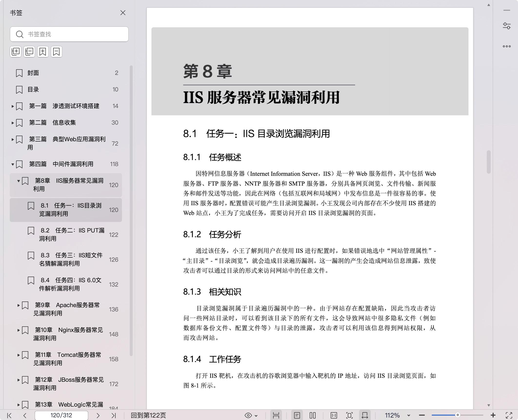This screenshot has height=420, width=518.
Task: Enter fullscreen mode
Action: coord(509,415)
